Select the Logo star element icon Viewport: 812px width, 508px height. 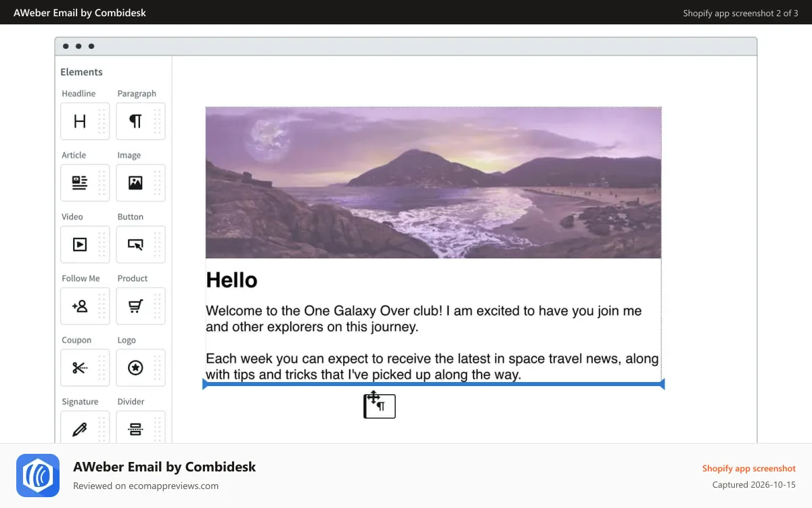(135, 368)
